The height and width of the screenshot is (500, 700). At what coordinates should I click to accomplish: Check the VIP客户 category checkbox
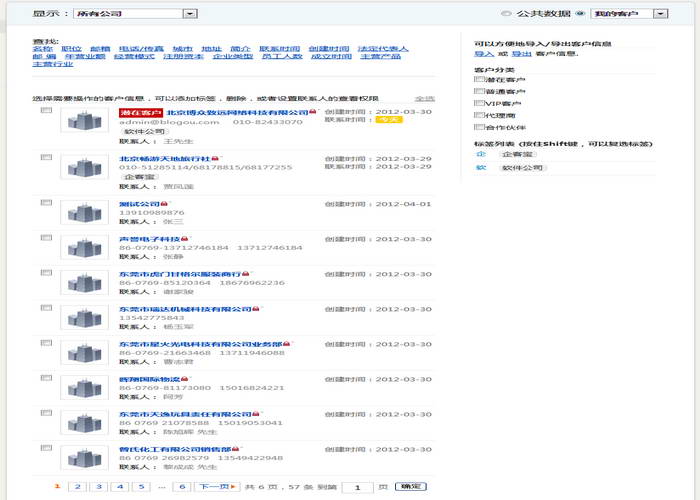[479, 103]
